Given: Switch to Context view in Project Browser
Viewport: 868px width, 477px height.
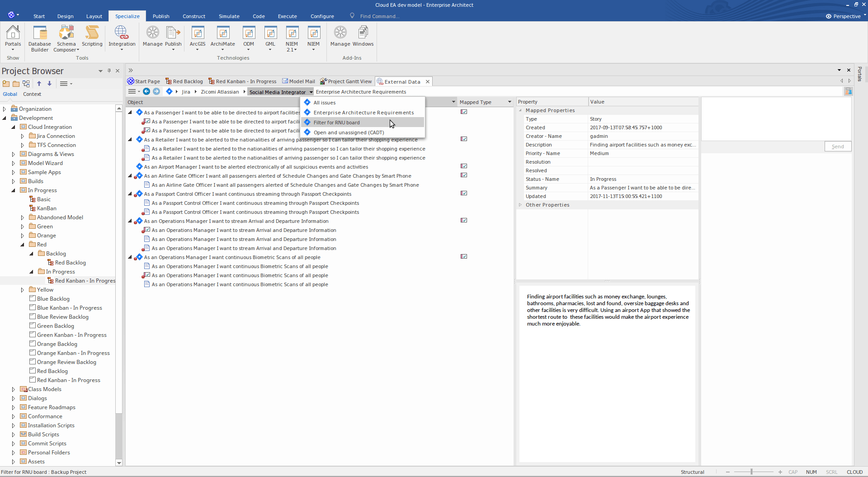Looking at the screenshot, I should click(x=32, y=94).
